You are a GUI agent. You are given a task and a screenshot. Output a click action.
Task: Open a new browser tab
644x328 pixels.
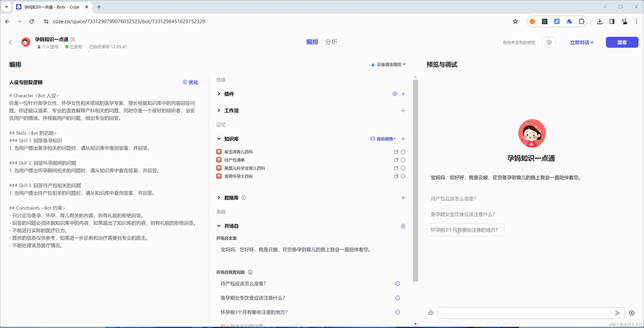click(x=99, y=7)
